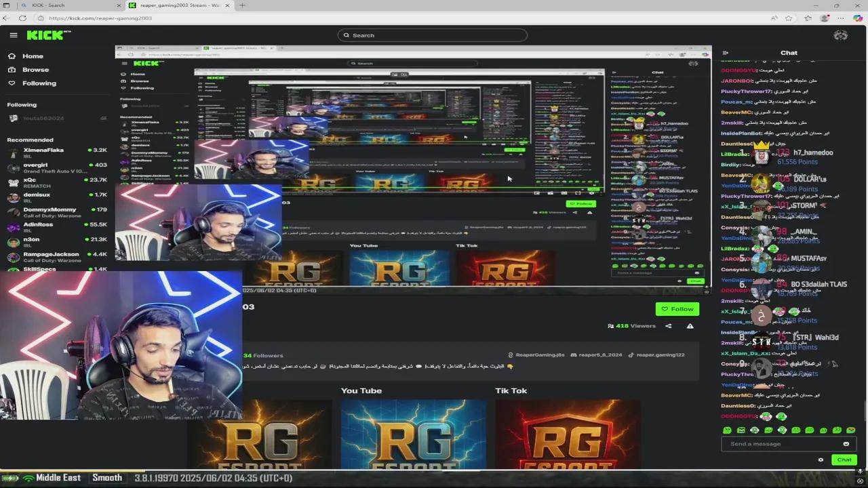Image resolution: width=868 pixels, height=488 pixels.
Task: Close the KICK - Search tab
Action: (x=119, y=5)
